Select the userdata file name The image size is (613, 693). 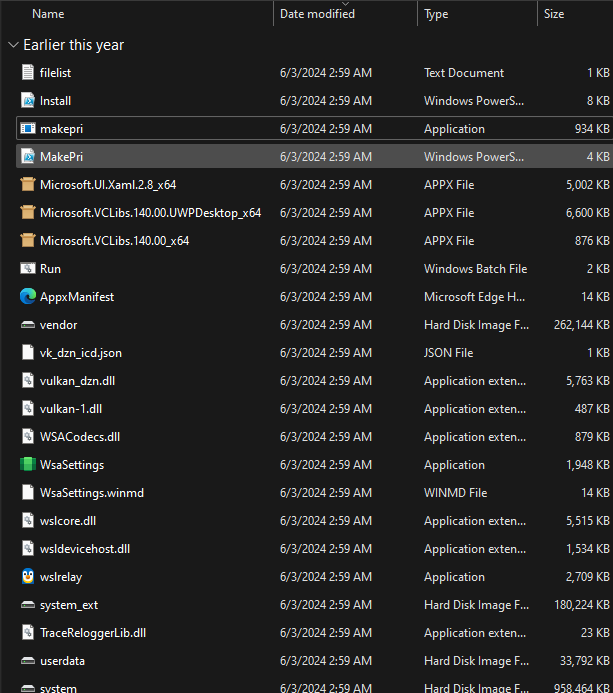point(62,661)
